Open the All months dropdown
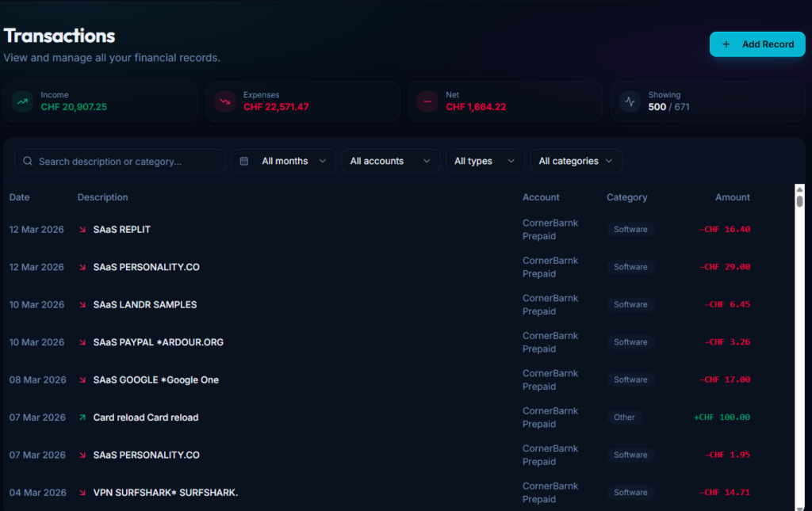Image resolution: width=812 pixels, height=511 pixels. (284, 162)
